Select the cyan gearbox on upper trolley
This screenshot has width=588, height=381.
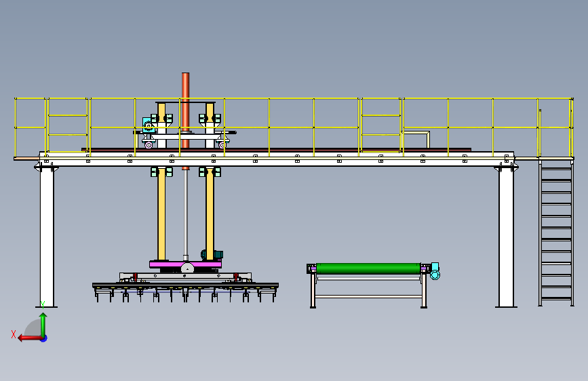[x=148, y=125]
